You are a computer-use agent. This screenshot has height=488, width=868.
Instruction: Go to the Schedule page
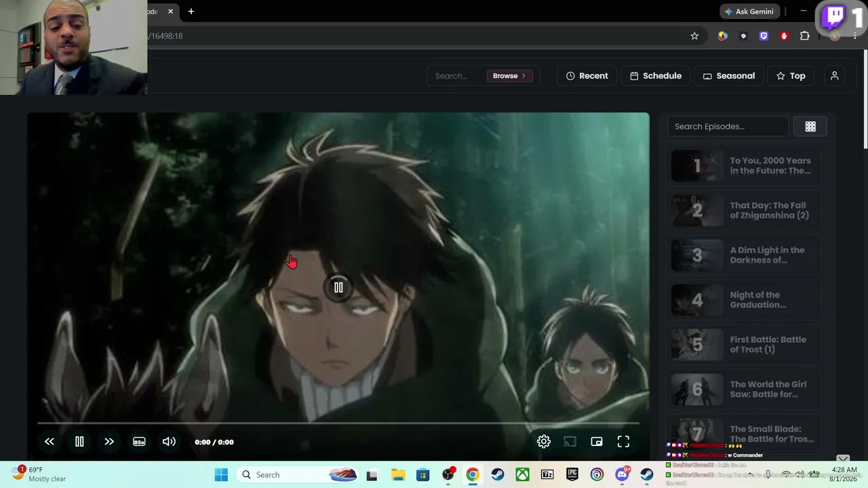pyautogui.click(x=656, y=76)
